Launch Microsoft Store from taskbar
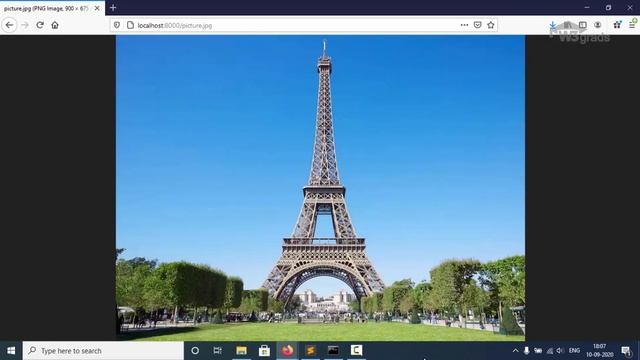Image resolution: width=640 pixels, height=360 pixels. [264, 351]
